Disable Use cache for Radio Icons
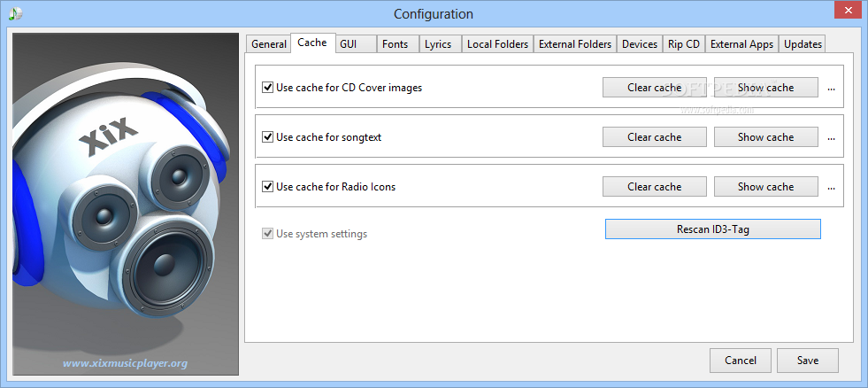This screenshot has width=868, height=388. coord(268,187)
